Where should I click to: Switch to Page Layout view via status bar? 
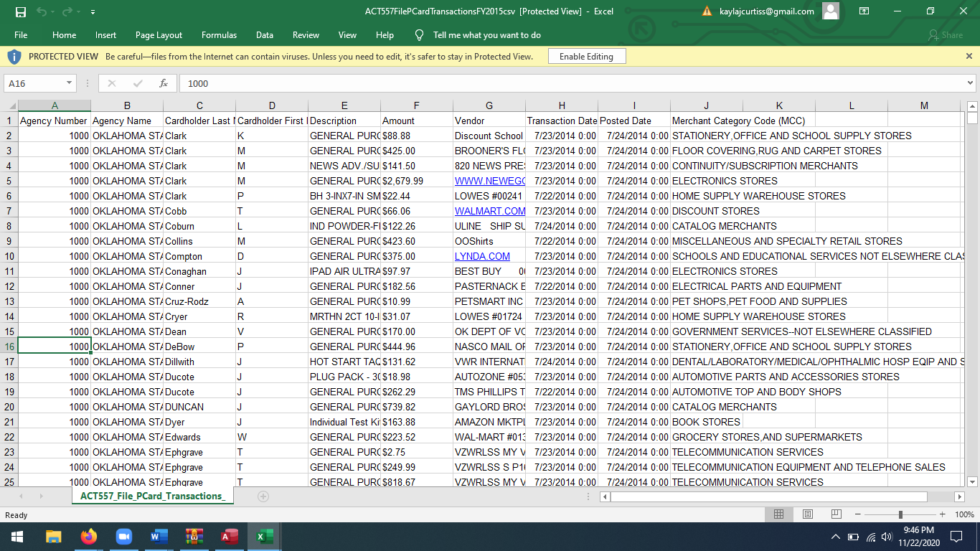pyautogui.click(x=808, y=514)
